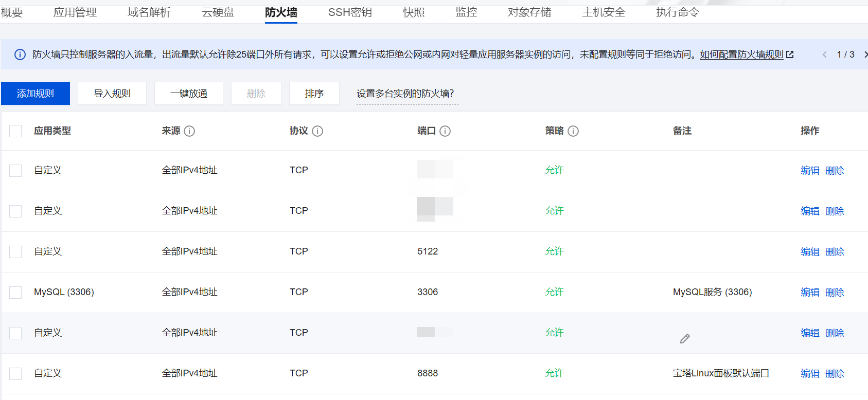
Task: Click the info icon beside 策略 column header
Action: (x=573, y=131)
